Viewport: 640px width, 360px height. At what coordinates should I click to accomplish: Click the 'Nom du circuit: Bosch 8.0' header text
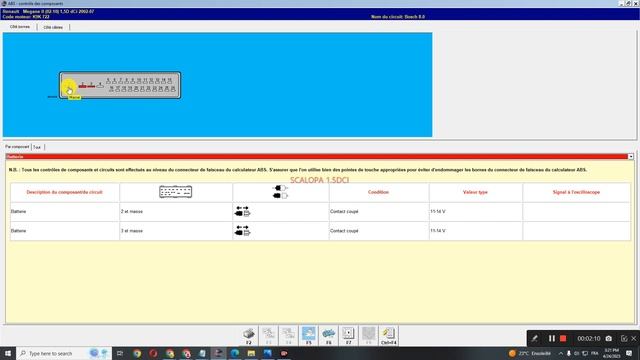[398, 17]
